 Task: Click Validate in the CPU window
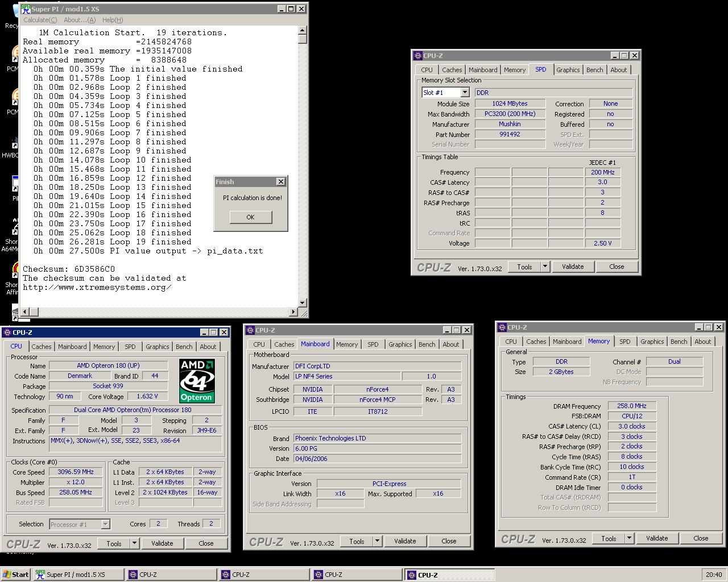162,543
